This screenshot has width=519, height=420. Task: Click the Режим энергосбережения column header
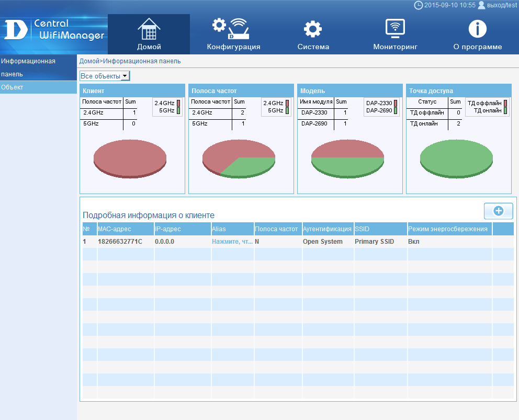pos(448,229)
